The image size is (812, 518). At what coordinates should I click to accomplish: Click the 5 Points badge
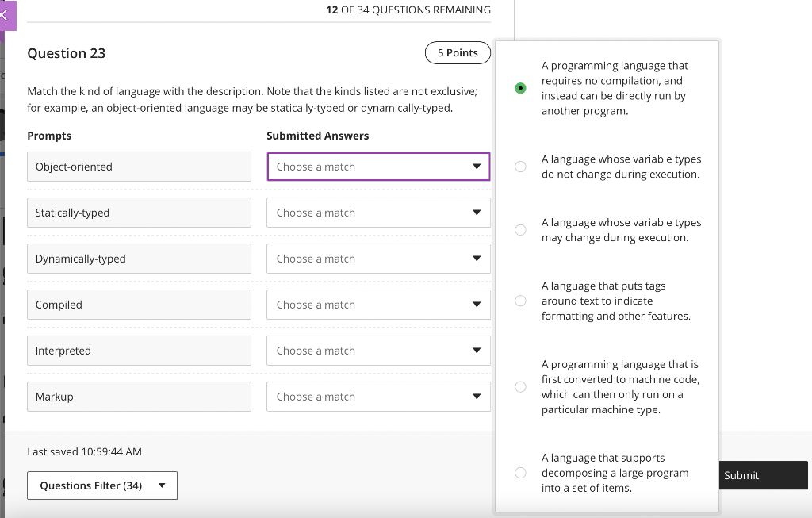click(x=458, y=53)
